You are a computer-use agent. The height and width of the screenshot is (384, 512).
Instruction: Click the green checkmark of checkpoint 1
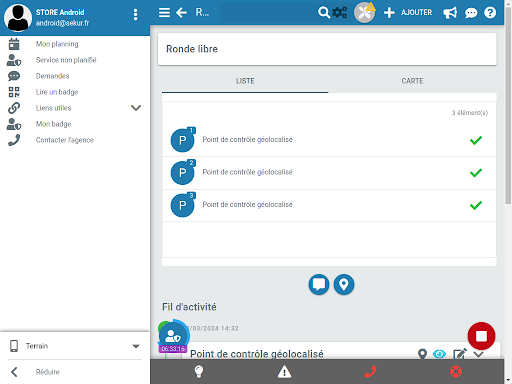(x=476, y=140)
